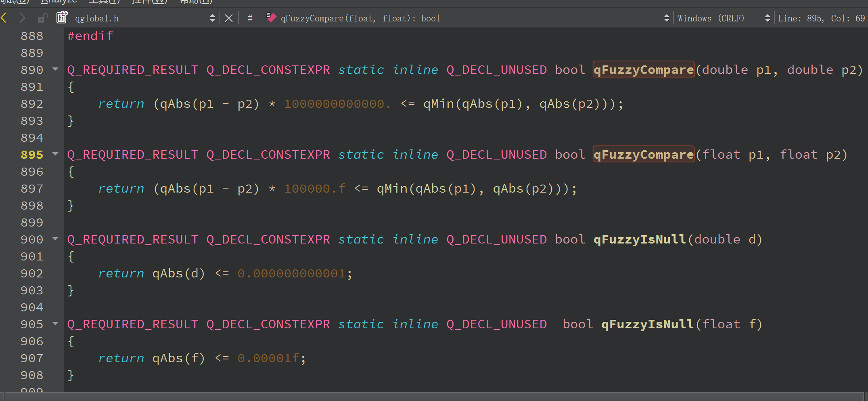This screenshot has width=868, height=401.
Task: Close the qglobal.h document
Action: coord(229,18)
